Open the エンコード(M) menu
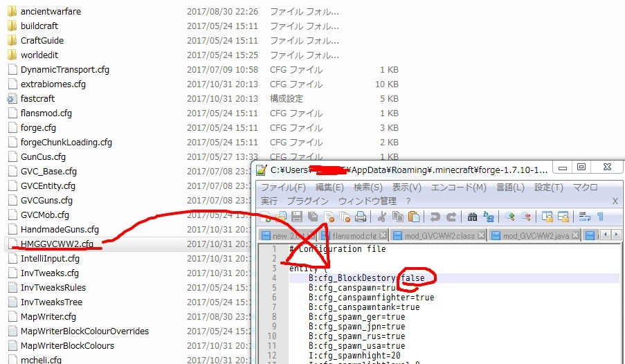This screenshot has height=364, width=625. (x=458, y=188)
